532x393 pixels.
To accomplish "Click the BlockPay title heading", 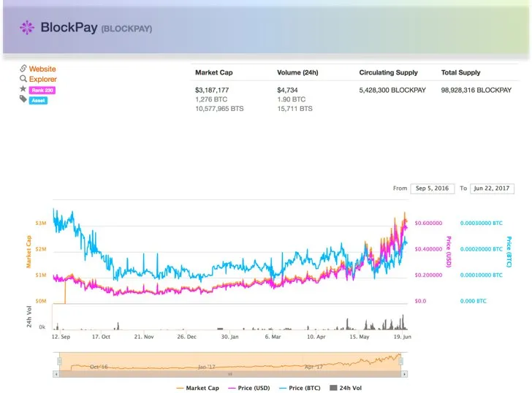I will [x=69, y=28].
